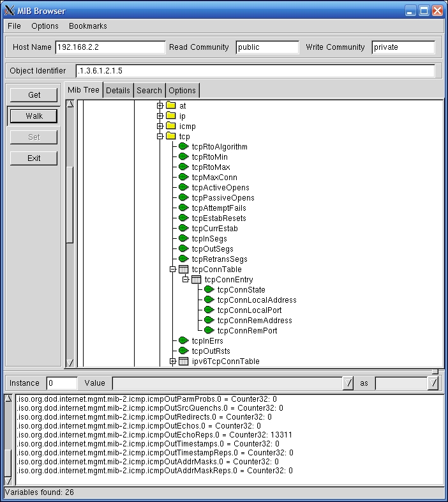The image size is (448, 502).
Task: Click the Instance input field
Action: 62,383
